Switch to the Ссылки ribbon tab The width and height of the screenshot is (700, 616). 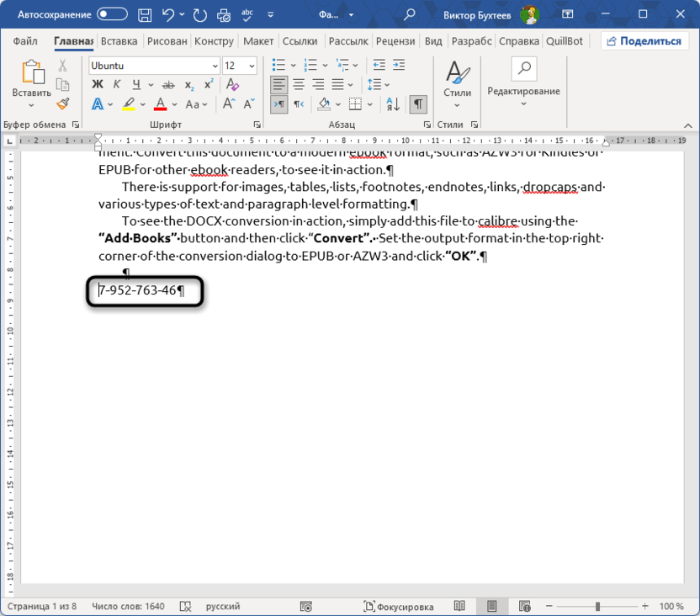(300, 41)
